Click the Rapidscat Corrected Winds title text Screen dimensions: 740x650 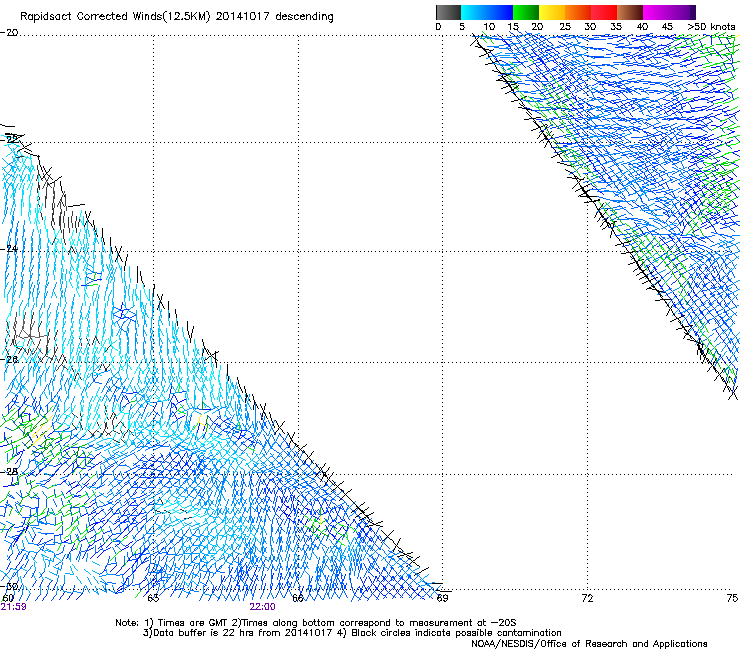[x=177, y=17]
